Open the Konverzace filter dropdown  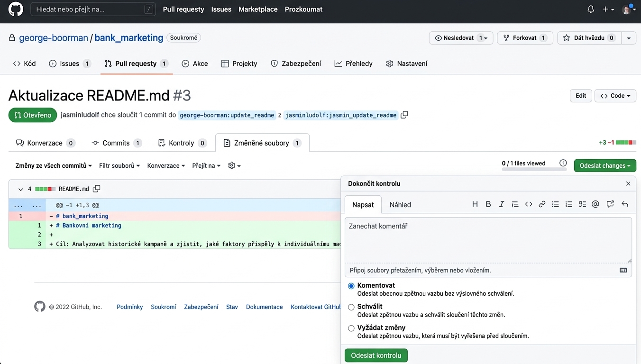click(x=166, y=165)
